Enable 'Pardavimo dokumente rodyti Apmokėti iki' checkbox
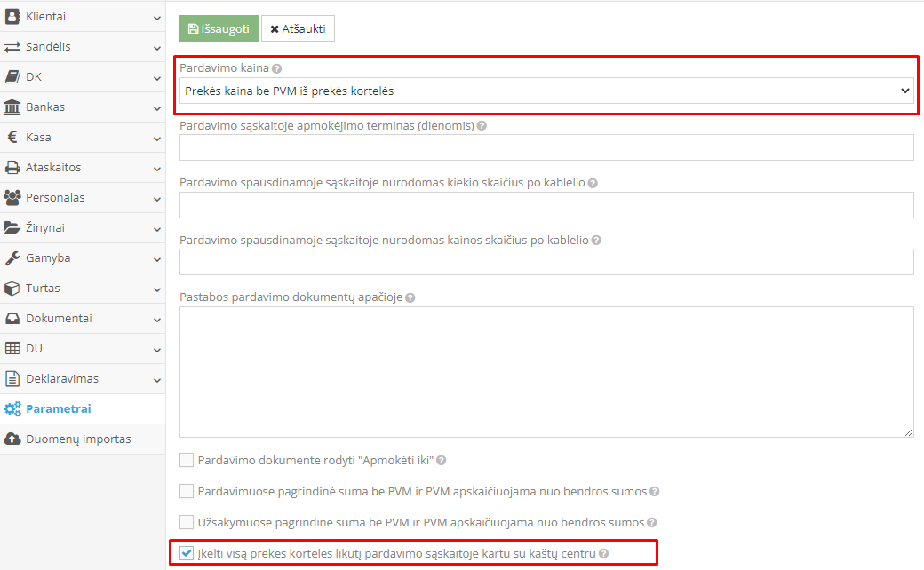924x570 pixels. click(x=187, y=460)
